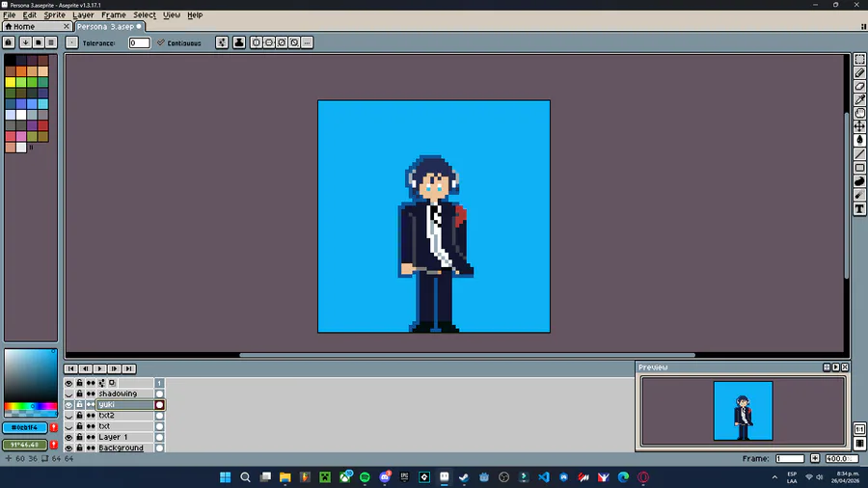This screenshot has width=868, height=488.
Task: Pick the yellow palette swatch
Action: click(x=10, y=82)
